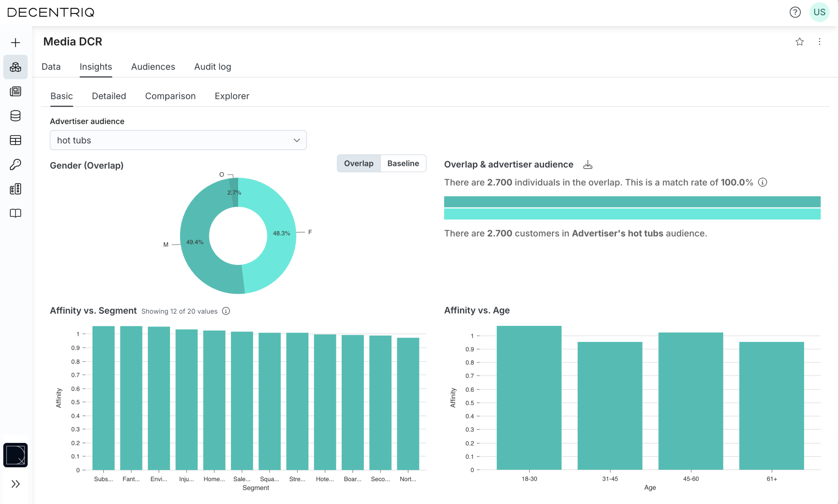Click the O 2.7% donut slice
The width and height of the screenshot is (839, 504).
[x=234, y=192]
